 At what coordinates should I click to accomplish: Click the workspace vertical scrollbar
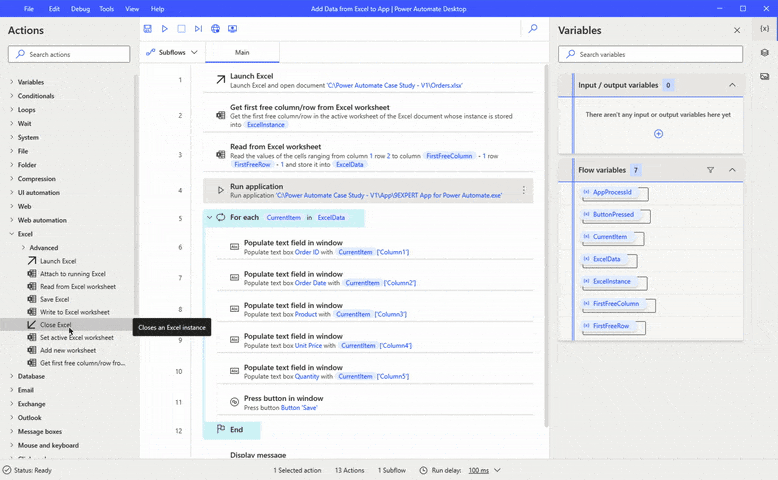click(x=546, y=246)
